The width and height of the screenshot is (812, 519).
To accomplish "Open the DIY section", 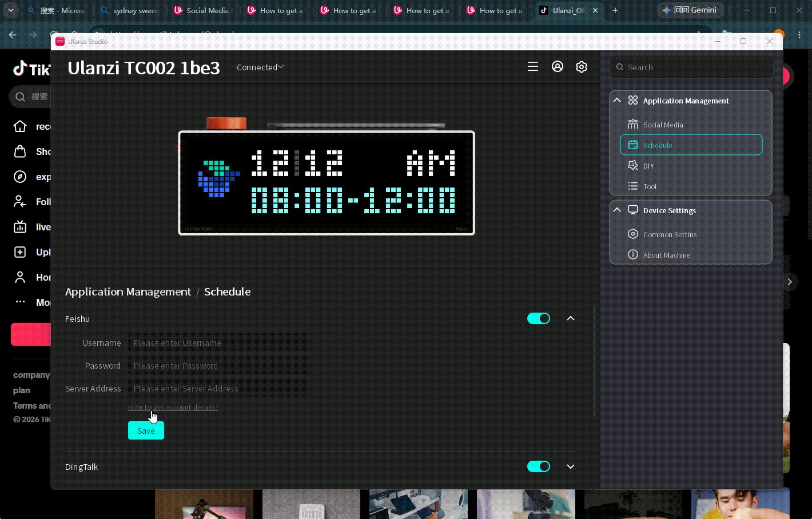I will [x=691, y=166].
